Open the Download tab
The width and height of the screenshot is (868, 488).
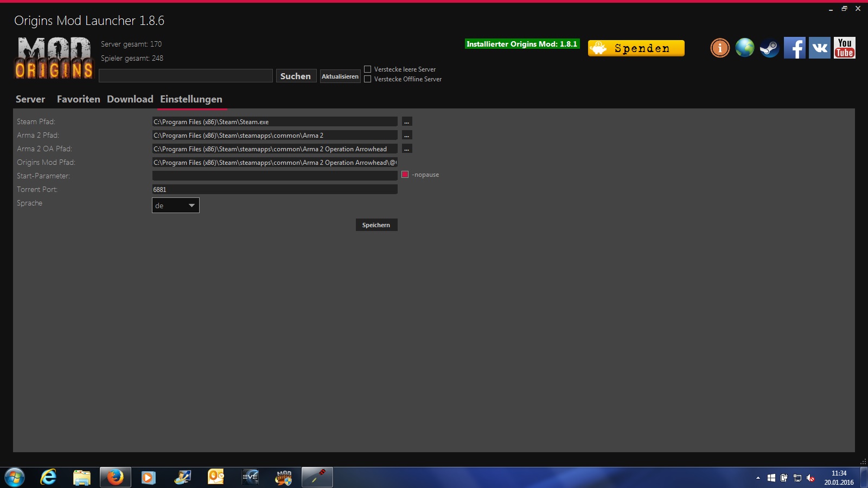click(130, 99)
